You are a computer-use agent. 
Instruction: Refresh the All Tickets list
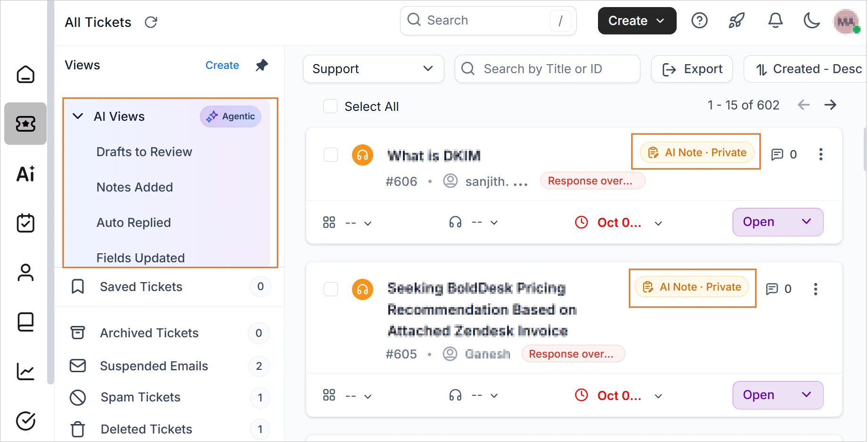pyautogui.click(x=151, y=22)
